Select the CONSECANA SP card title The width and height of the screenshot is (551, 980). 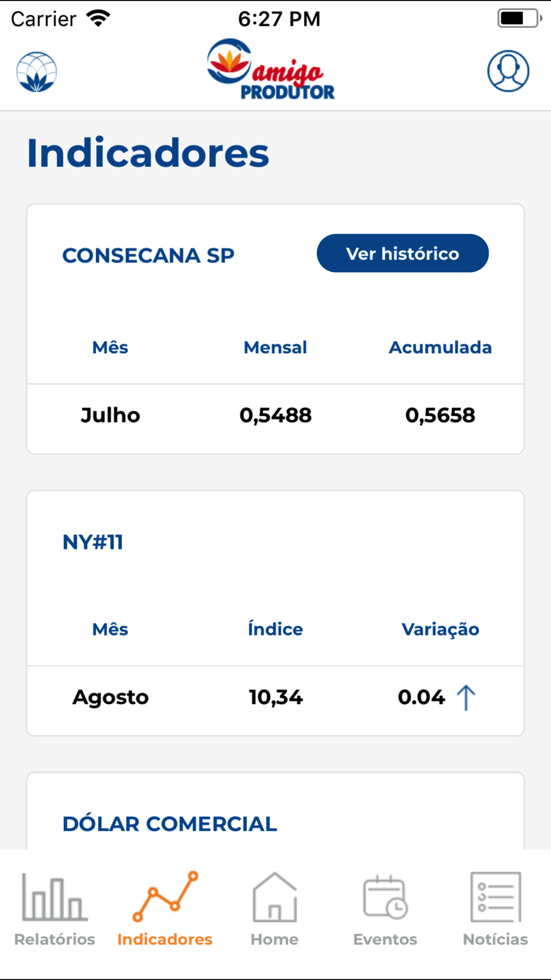148,255
